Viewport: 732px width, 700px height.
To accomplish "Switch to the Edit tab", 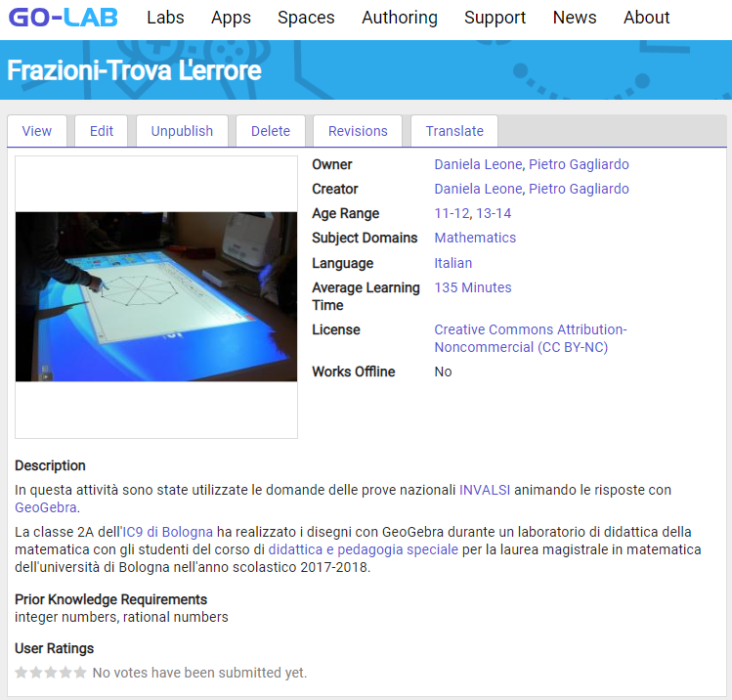I will click(102, 131).
